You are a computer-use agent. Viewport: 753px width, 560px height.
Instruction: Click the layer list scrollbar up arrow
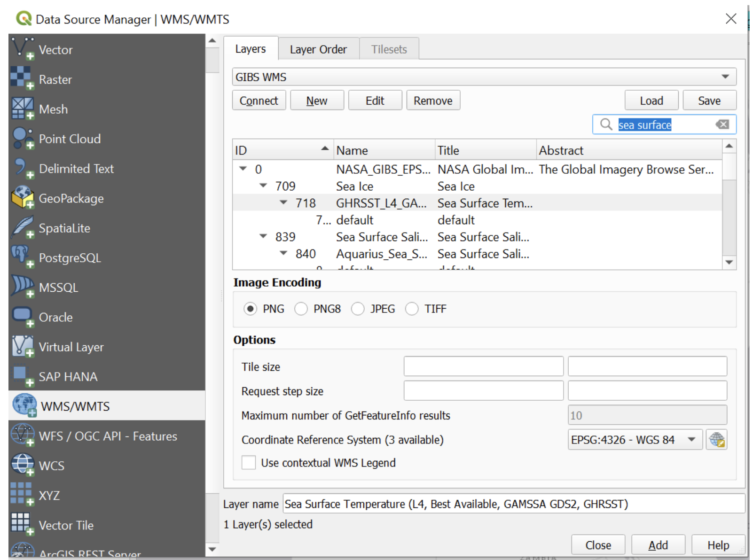pyautogui.click(x=729, y=146)
